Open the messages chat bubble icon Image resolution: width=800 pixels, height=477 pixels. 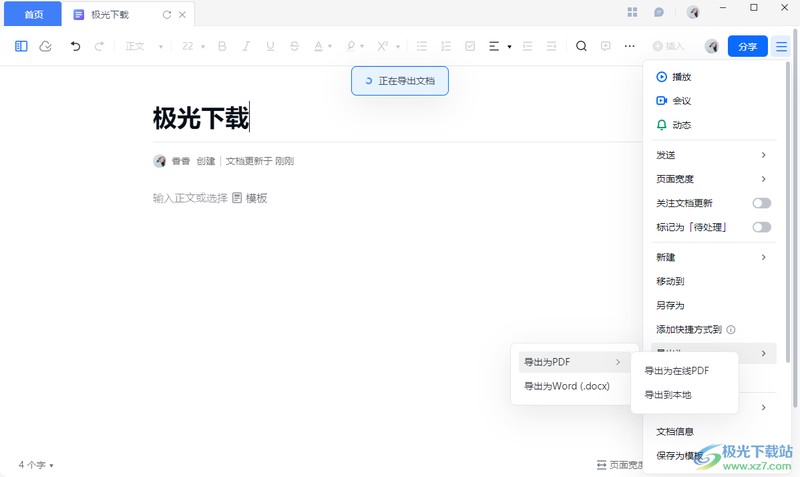[x=659, y=12]
